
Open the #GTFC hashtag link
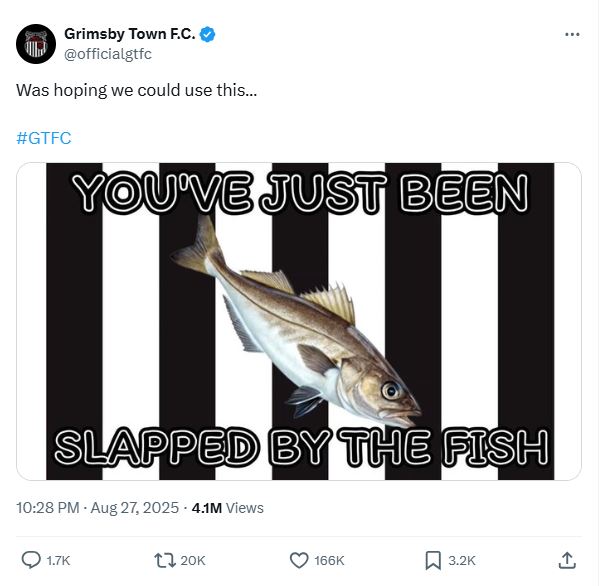(44, 138)
